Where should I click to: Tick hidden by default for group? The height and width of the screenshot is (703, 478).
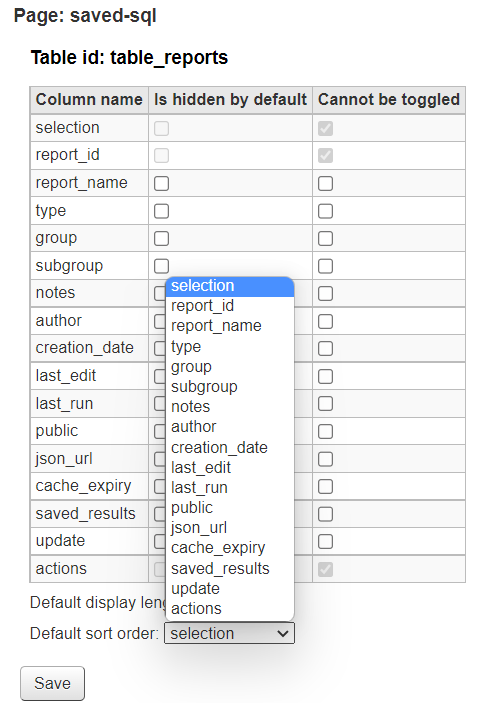tap(161, 239)
